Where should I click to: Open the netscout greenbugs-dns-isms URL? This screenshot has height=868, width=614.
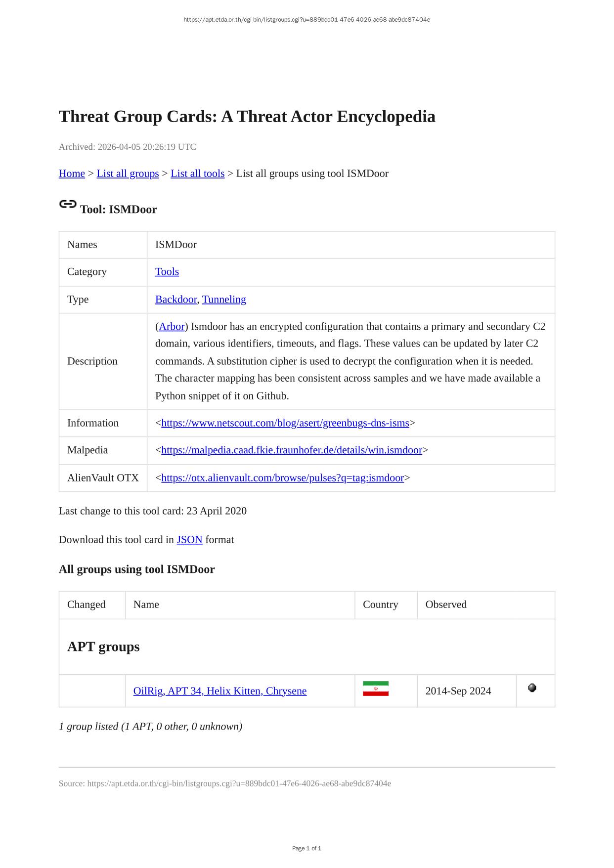coord(285,423)
